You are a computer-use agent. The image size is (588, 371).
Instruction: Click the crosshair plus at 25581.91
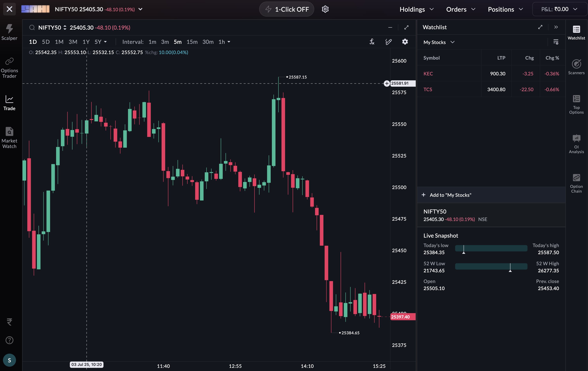(387, 83)
